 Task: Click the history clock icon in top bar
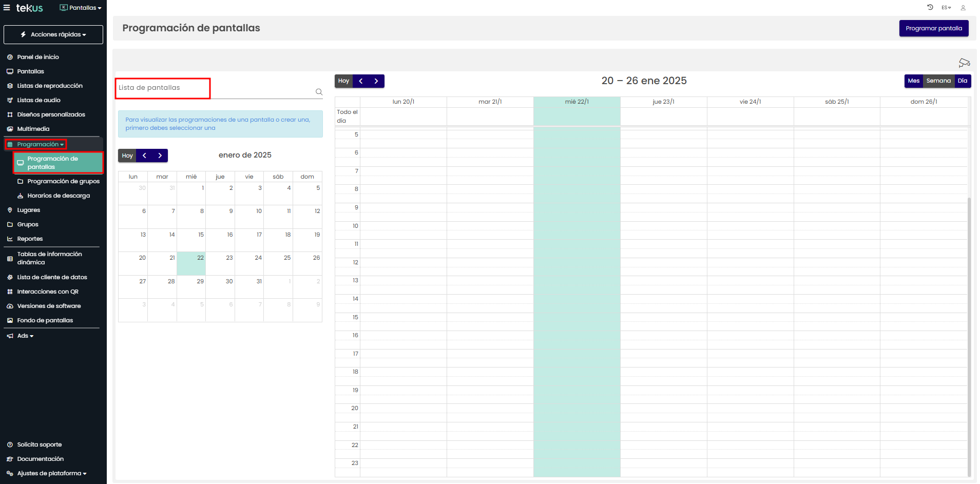(930, 7)
